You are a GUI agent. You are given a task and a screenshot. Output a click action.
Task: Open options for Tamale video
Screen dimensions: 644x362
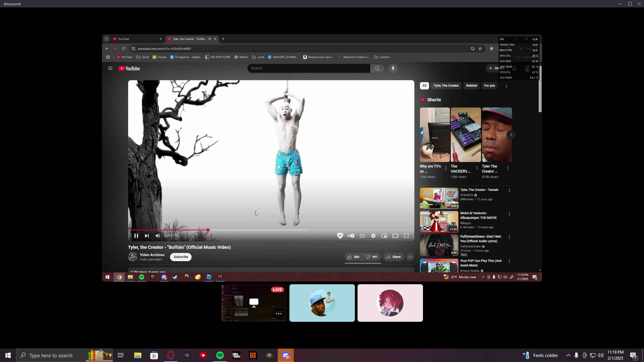tap(509, 190)
